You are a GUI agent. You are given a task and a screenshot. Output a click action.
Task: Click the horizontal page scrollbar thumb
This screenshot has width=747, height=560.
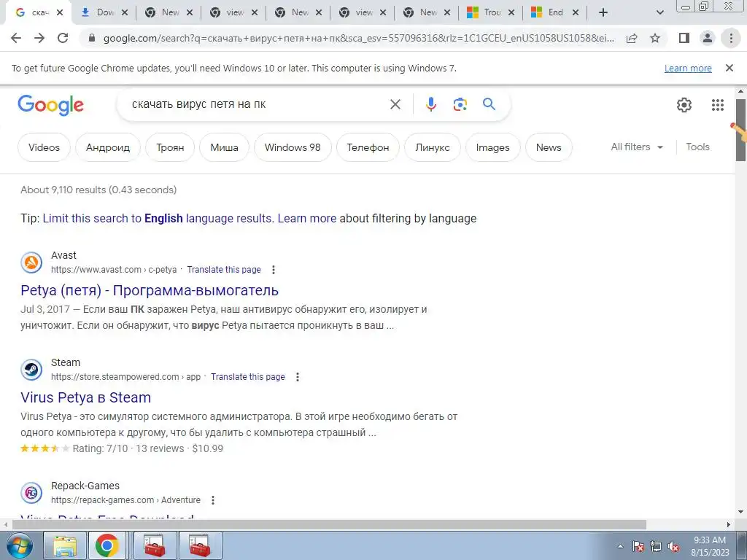click(329, 525)
